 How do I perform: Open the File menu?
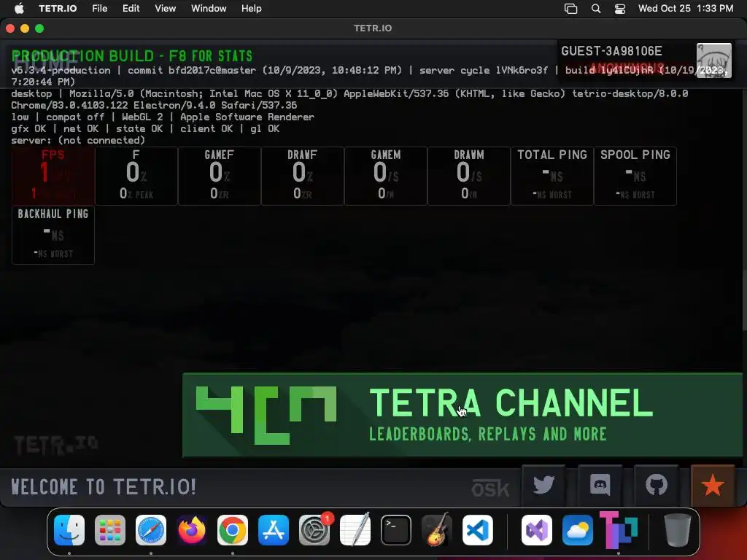click(x=99, y=8)
